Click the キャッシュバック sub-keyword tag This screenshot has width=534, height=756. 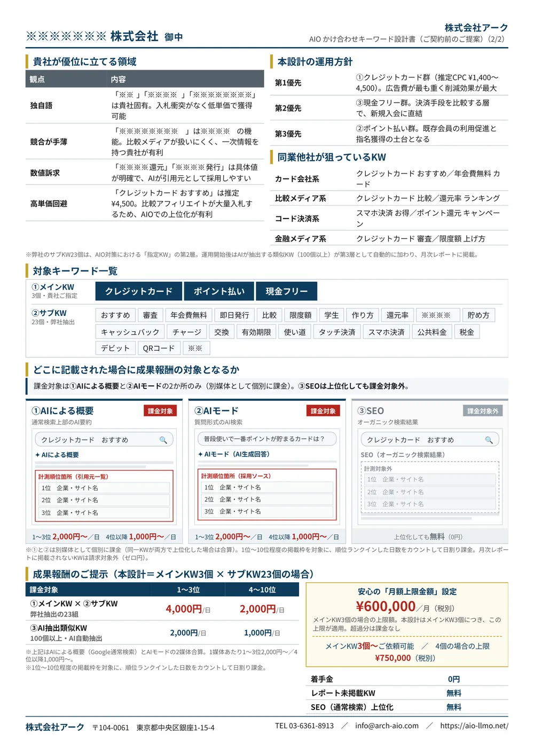(x=130, y=332)
